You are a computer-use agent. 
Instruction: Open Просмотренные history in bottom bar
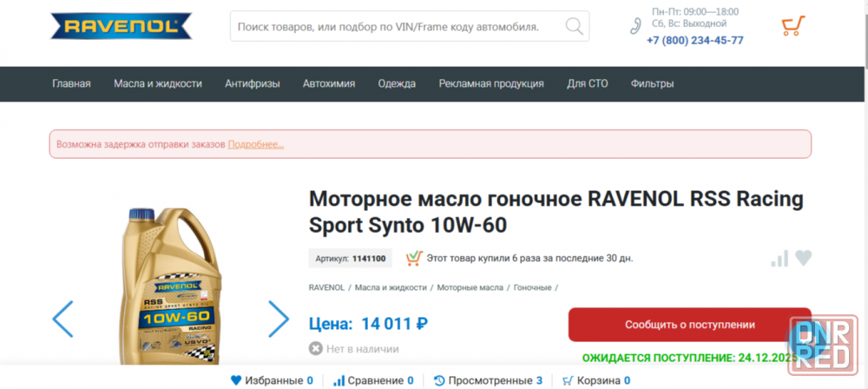pos(488,380)
